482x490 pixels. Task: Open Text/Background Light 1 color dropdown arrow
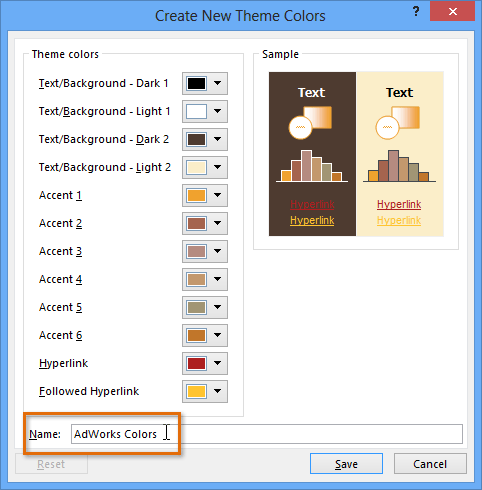pyautogui.click(x=218, y=111)
